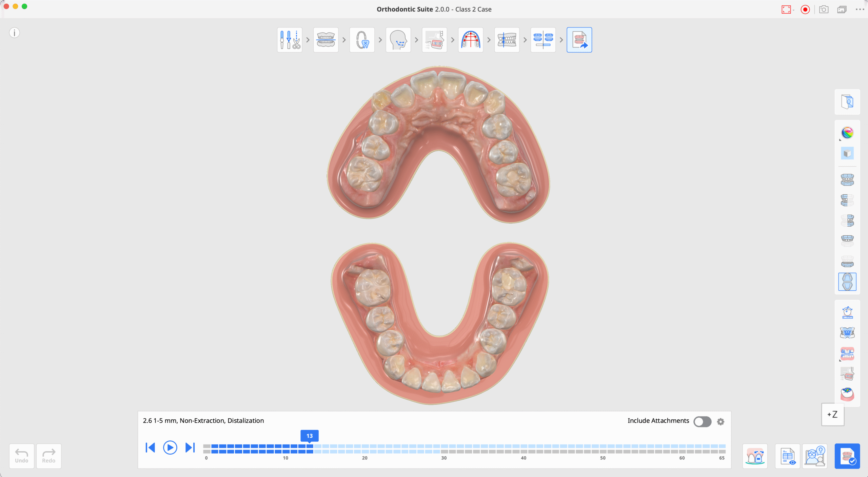Open the cephalometric overlay tool
The width and height of the screenshot is (868, 477).
point(847,374)
